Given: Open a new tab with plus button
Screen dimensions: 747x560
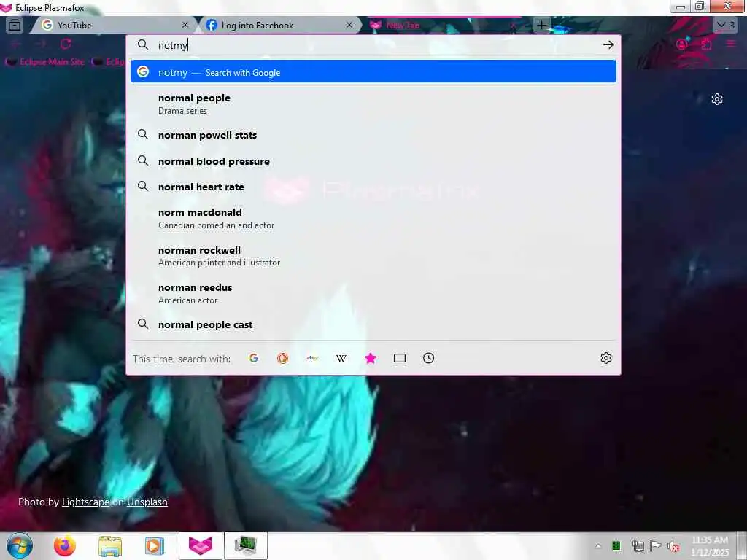Looking at the screenshot, I should (542, 25).
